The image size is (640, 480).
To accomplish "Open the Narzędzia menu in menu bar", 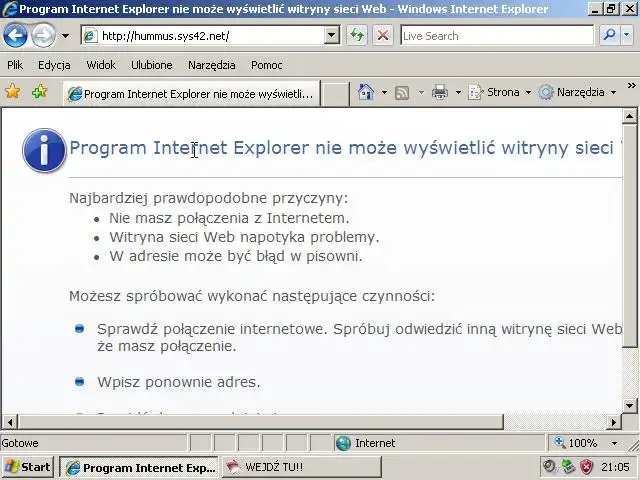I will pos(211,65).
